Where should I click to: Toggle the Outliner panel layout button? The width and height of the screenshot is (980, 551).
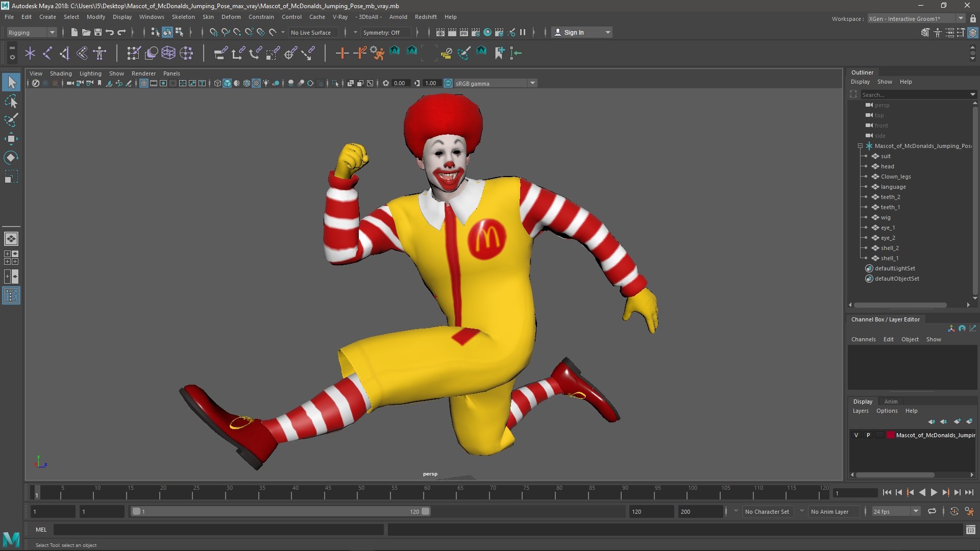tap(11, 295)
